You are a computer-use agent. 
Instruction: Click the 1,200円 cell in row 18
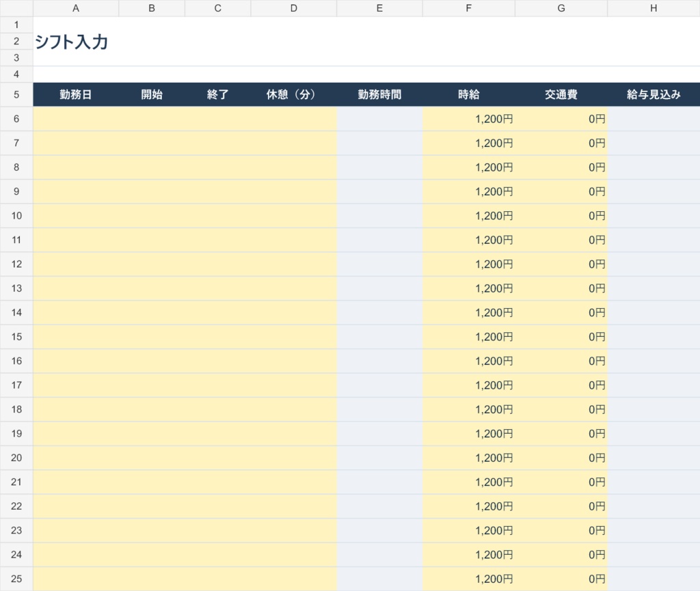tap(469, 409)
